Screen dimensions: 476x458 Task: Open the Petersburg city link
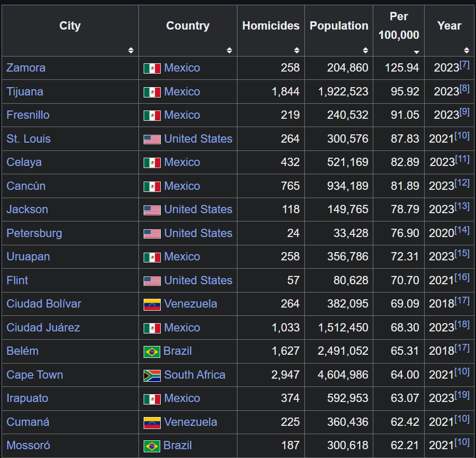[x=34, y=233]
